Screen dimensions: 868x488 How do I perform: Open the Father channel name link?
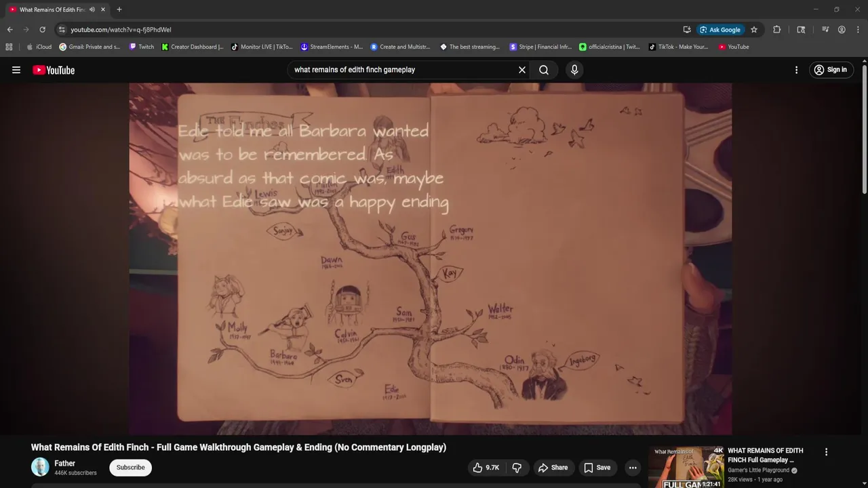click(64, 464)
